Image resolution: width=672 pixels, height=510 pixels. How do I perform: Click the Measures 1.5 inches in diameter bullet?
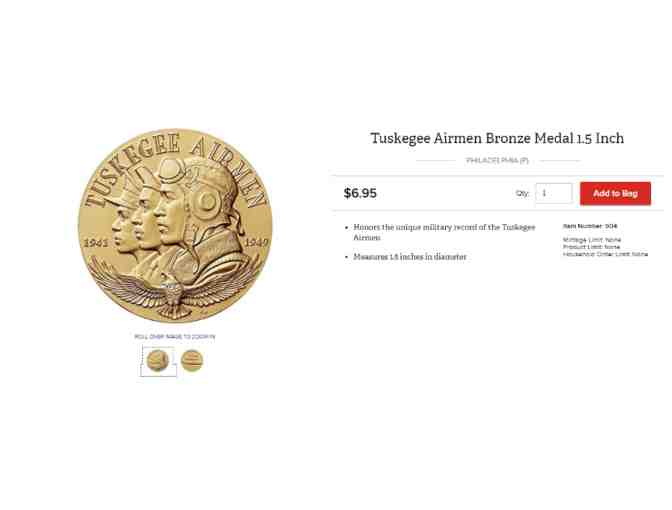[x=410, y=257]
